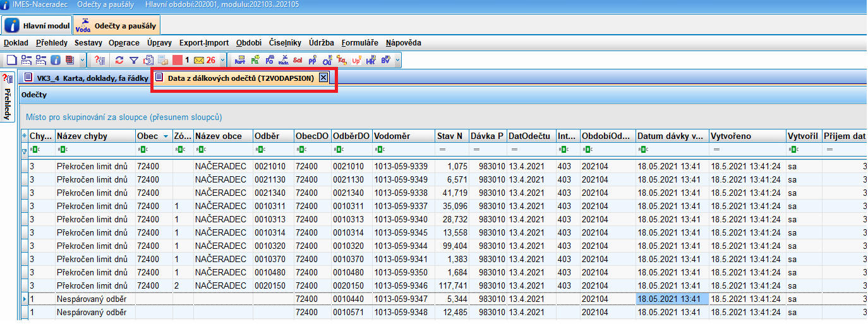
Task: Click filter field under Název chyby column
Action: (x=95, y=150)
